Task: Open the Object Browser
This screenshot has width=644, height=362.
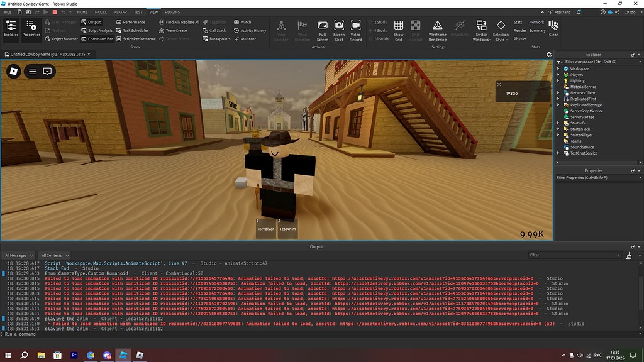Action: pos(63,38)
